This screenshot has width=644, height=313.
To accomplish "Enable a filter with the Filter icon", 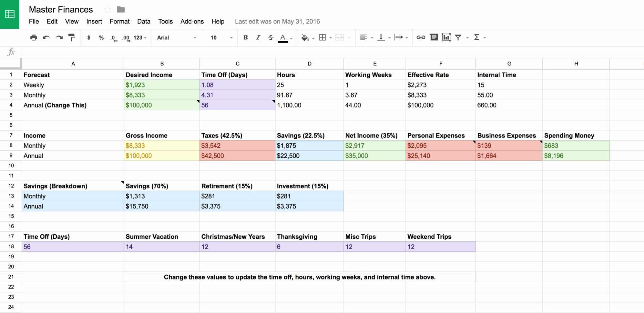I will 458,37.
